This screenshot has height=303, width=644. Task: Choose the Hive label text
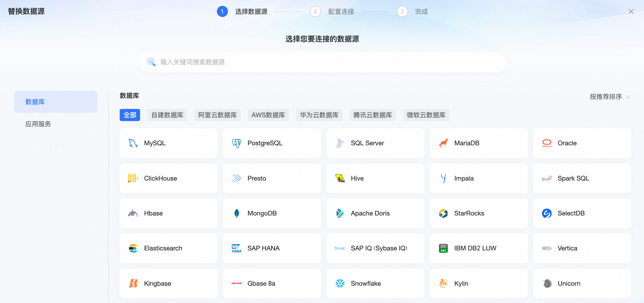pos(357,178)
